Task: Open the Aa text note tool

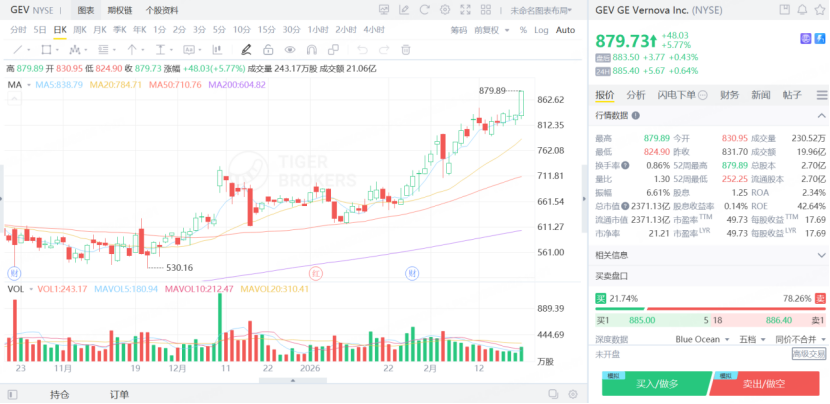Action: coord(189,50)
